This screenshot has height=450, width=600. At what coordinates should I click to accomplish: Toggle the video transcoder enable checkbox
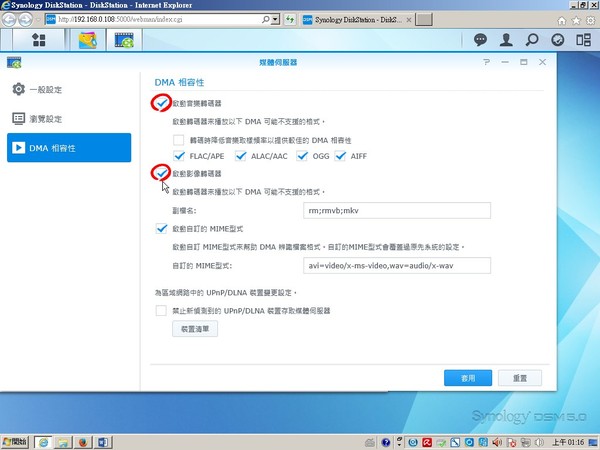pos(161,173)
